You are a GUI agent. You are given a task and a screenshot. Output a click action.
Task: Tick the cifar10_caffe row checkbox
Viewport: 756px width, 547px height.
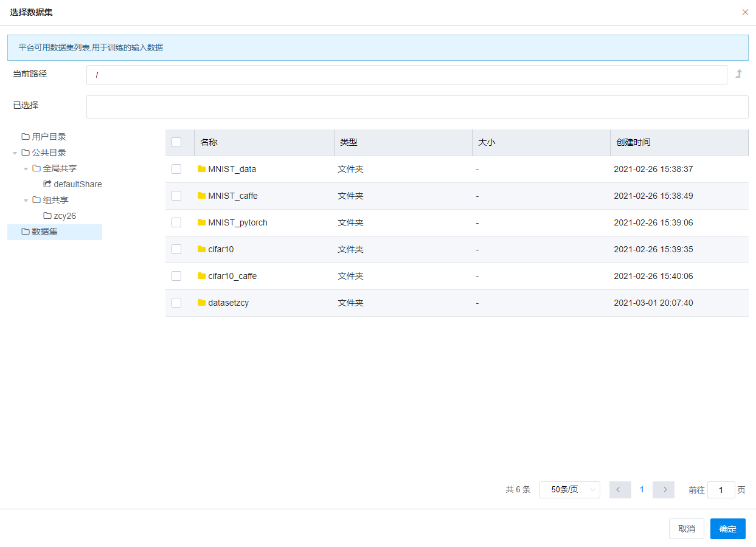coord(176,276)
